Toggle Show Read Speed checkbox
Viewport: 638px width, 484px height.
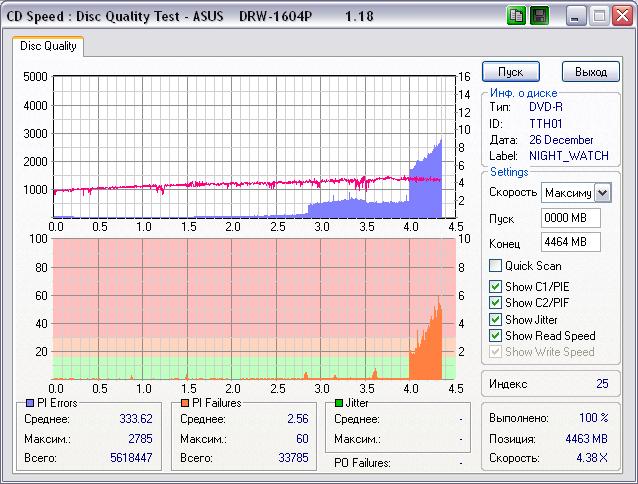[495, 336]
